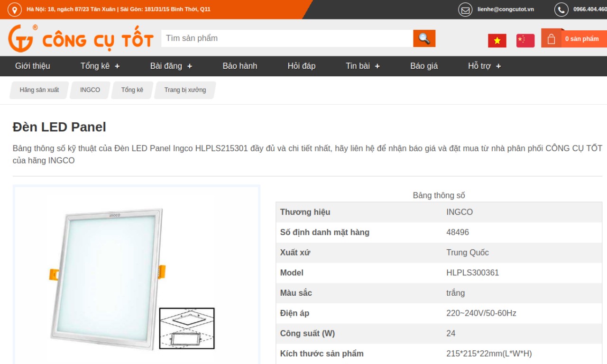Image resolution: width=607 pixels, height=364 pixels.
Task: Click the LED panel product image
Action: [x=137, y=275]
